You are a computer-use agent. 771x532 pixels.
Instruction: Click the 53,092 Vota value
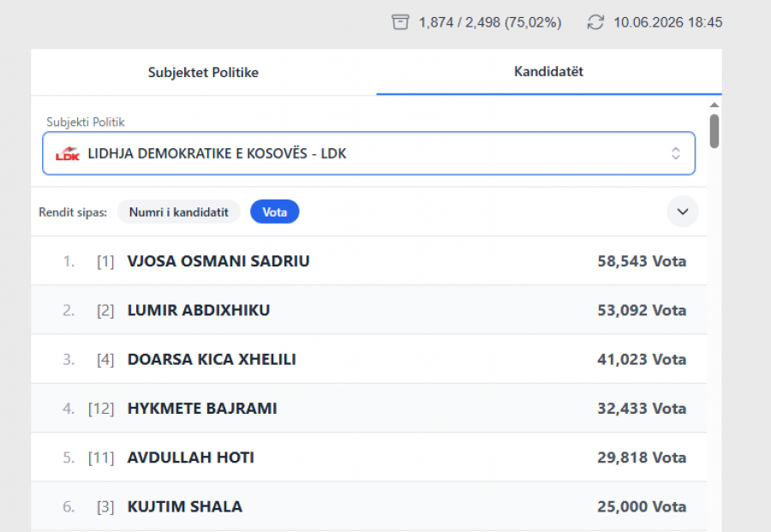(x=642, y=310)
